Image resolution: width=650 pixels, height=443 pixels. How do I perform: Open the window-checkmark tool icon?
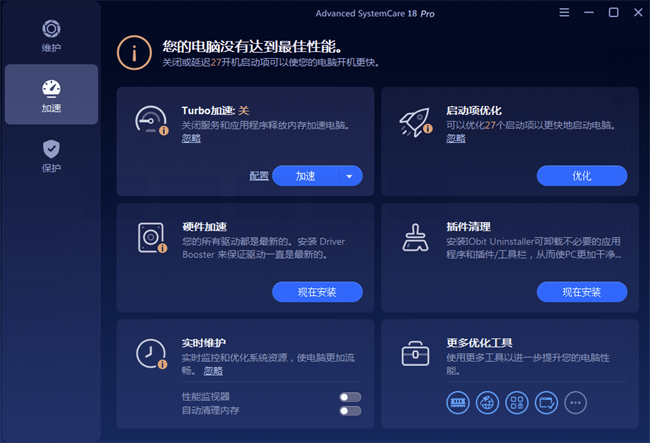pos(545,402)
